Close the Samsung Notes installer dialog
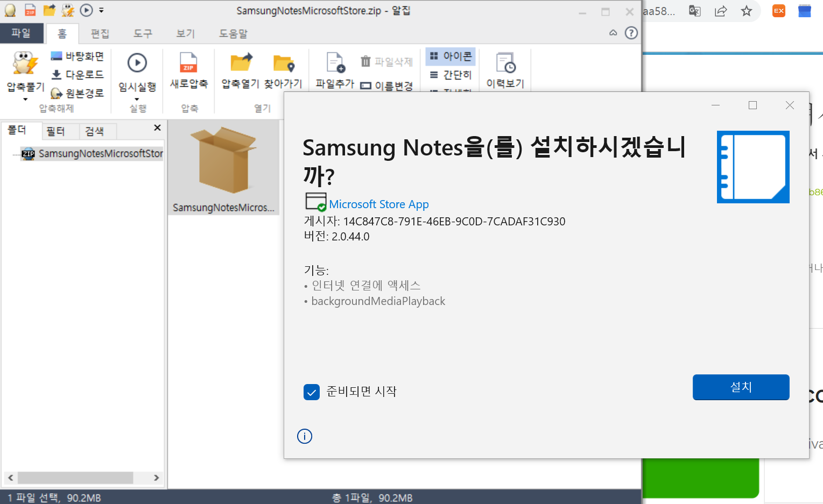 pyautogui.click(x=790, y=105)
